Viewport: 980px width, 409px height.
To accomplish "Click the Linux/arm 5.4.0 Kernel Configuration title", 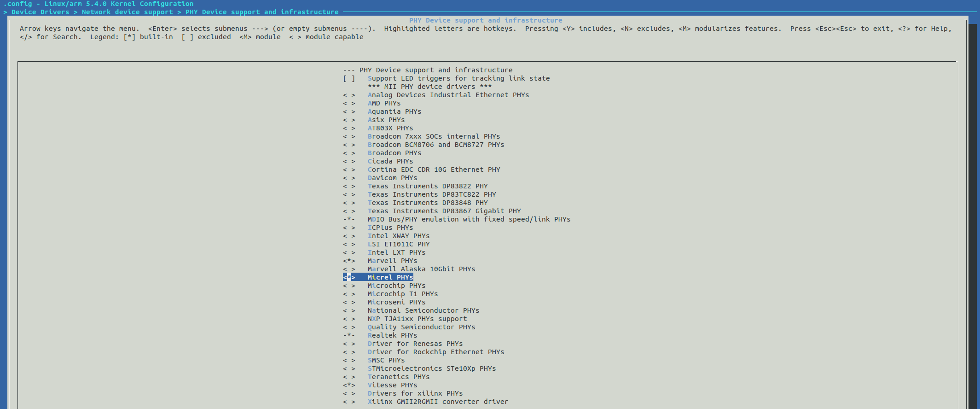I will click(x=119, y=4).
